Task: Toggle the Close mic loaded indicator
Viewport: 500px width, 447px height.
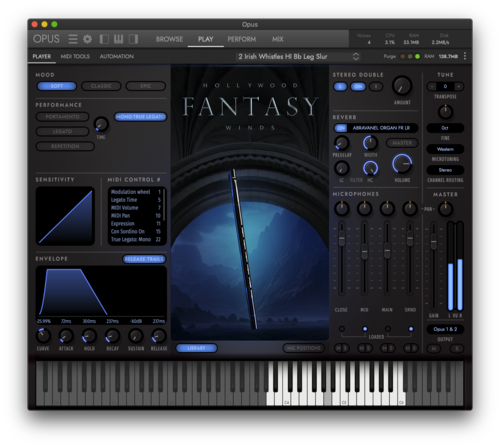Action: (x=342, y=329)
